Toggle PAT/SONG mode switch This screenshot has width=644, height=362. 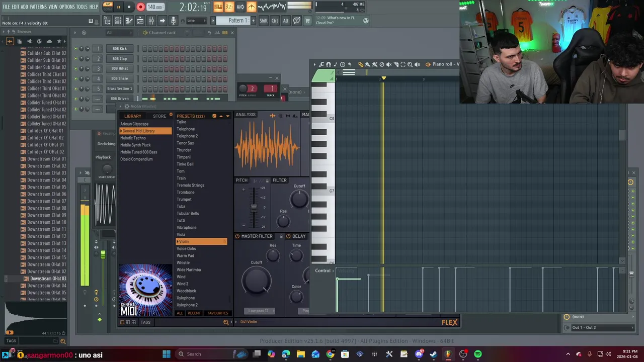107,7
